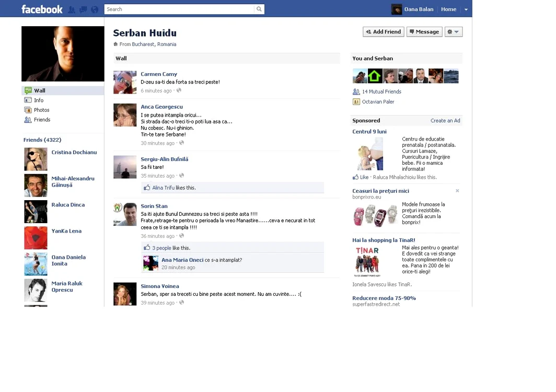Click Carmen Camy's avatar on wall
This screenshot has width=556, height=392.
click(125, 82)
